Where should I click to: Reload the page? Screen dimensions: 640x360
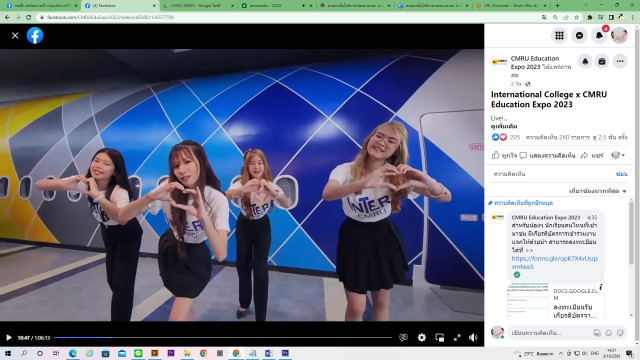click(29, 18)
